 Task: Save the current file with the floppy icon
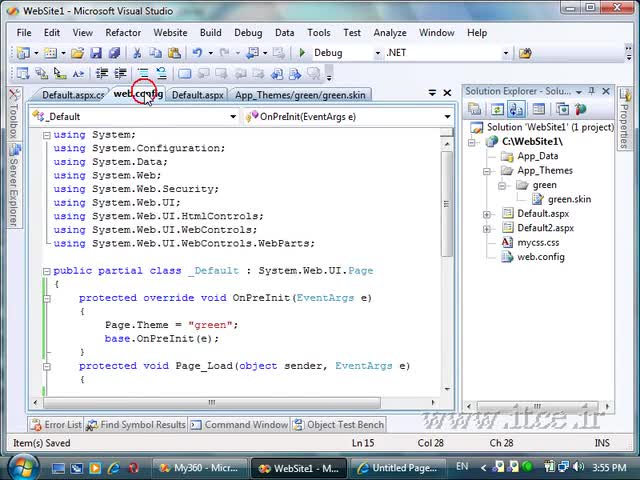(96, 53)
